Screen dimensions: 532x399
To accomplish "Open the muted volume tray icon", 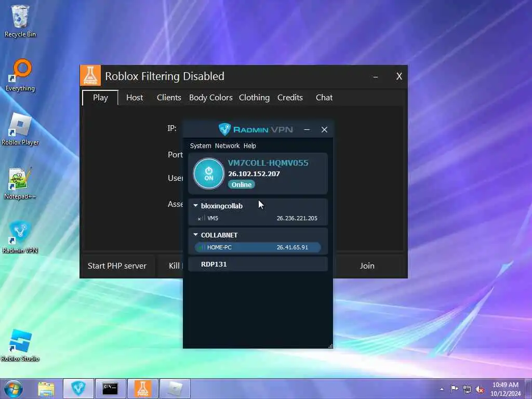I will 480,389.
